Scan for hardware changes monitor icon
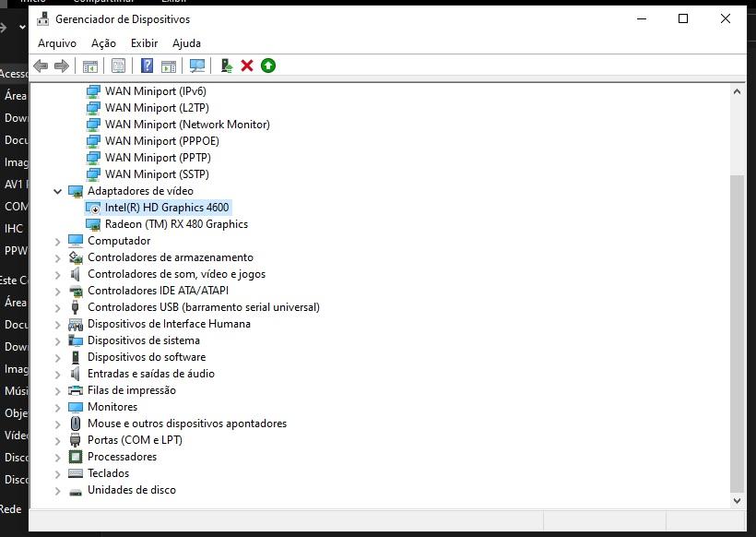Viewport: 756px width, 537px height. click(197, 66)
